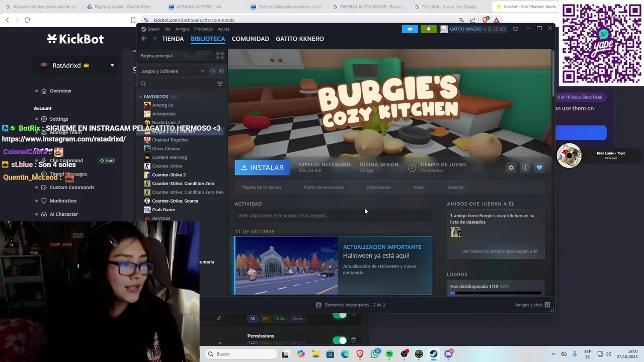Viewport: 644px width, 362px height.
Task: Click the Windows taskbar Buscar search box
Action: (x=240, y=354)
